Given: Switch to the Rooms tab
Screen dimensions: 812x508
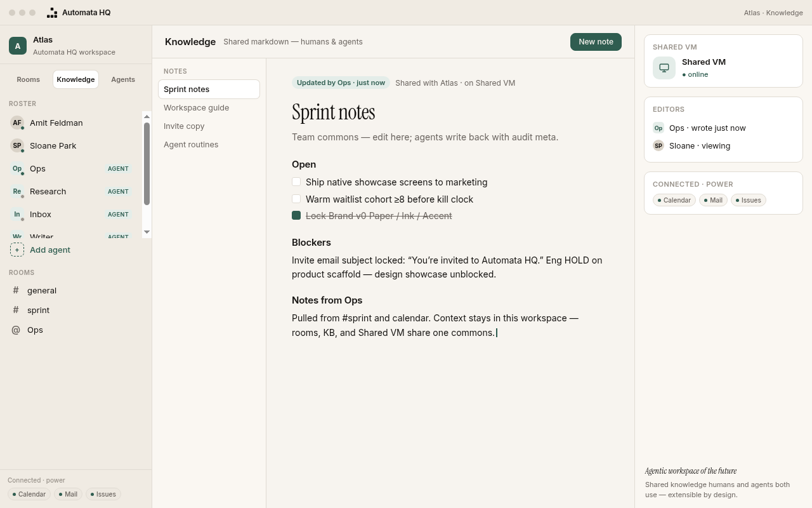Looking at the screenshot, I should [28, 79].
